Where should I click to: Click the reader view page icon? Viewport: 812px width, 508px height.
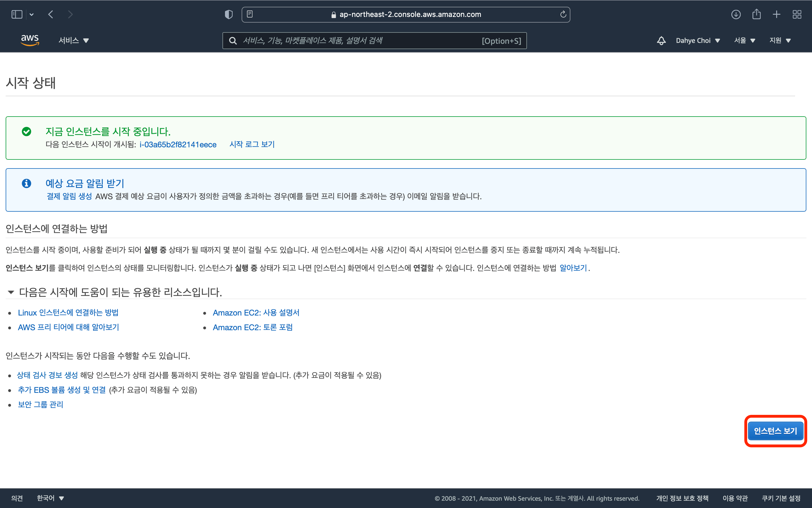[250, 14]
